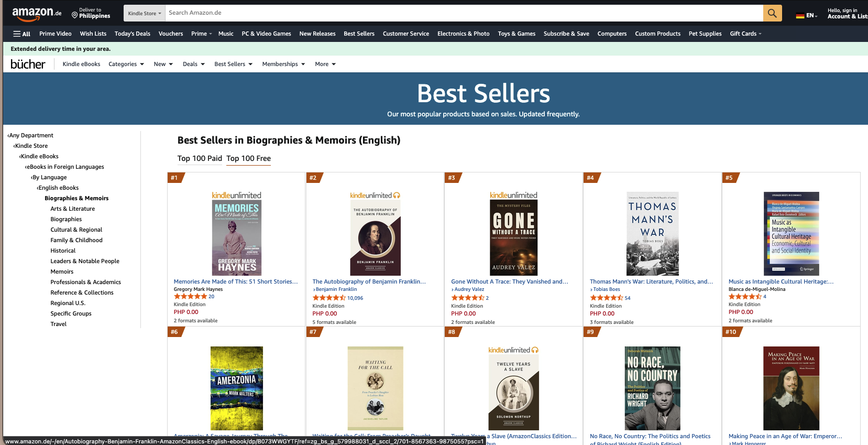Open Kindle Store search category dropdown
This screenshot has width=868, height=445.
pos(145,13)
